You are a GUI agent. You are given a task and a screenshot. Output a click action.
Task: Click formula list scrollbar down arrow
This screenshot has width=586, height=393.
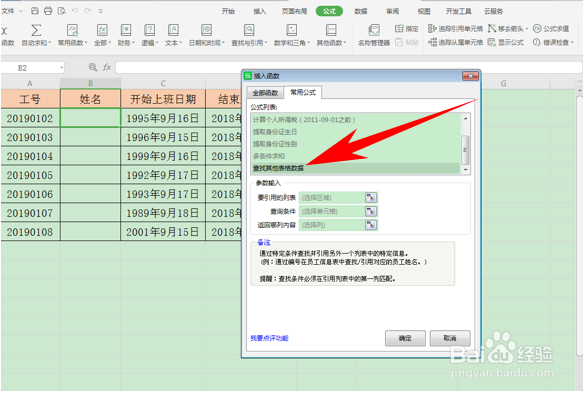(465, 170)
